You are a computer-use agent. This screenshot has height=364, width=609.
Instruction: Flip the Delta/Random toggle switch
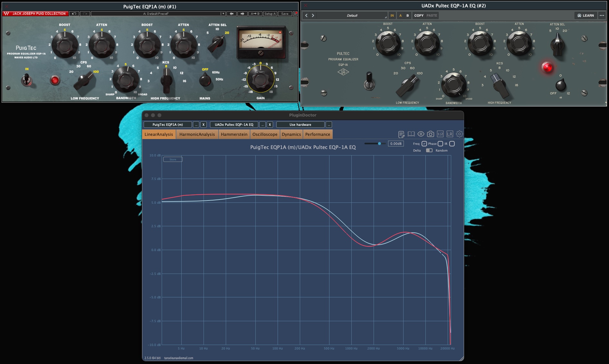pyautogui.click(x=429, y=150)
